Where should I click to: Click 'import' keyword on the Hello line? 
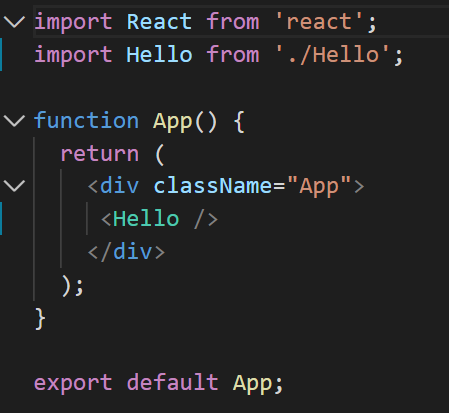pyautogui.click(x=73, y=55)
